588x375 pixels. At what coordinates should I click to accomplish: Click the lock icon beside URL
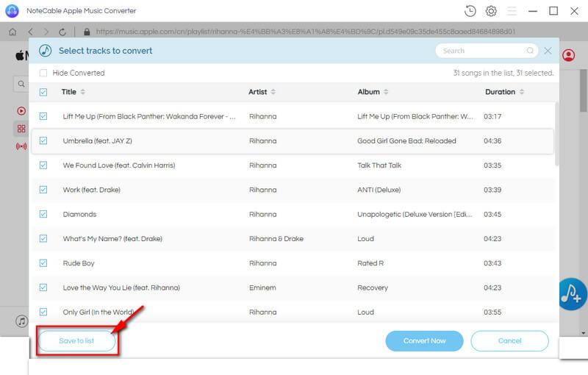click(x=87, y=32)
